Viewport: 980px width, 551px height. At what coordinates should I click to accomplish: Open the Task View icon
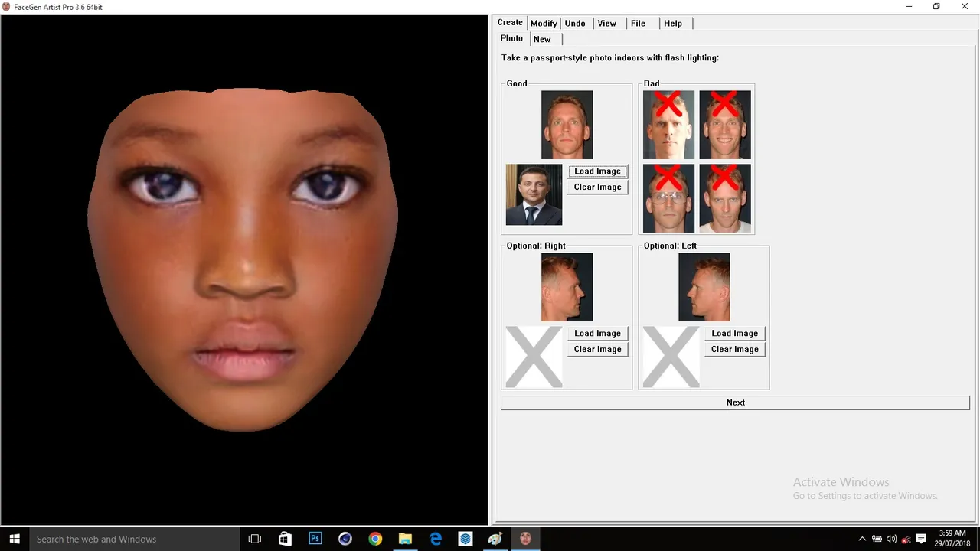[x=255, y=539]
